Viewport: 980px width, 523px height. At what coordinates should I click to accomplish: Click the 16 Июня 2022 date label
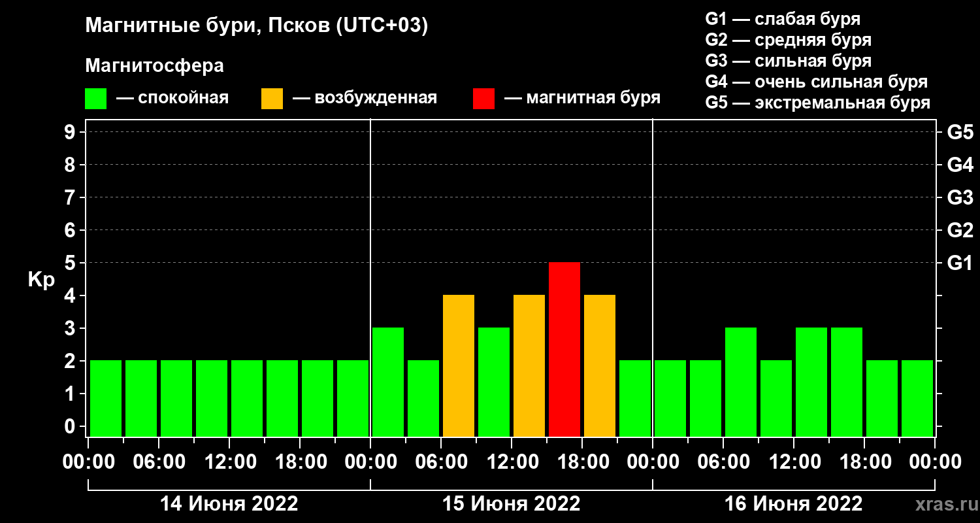tap(794, 504)
